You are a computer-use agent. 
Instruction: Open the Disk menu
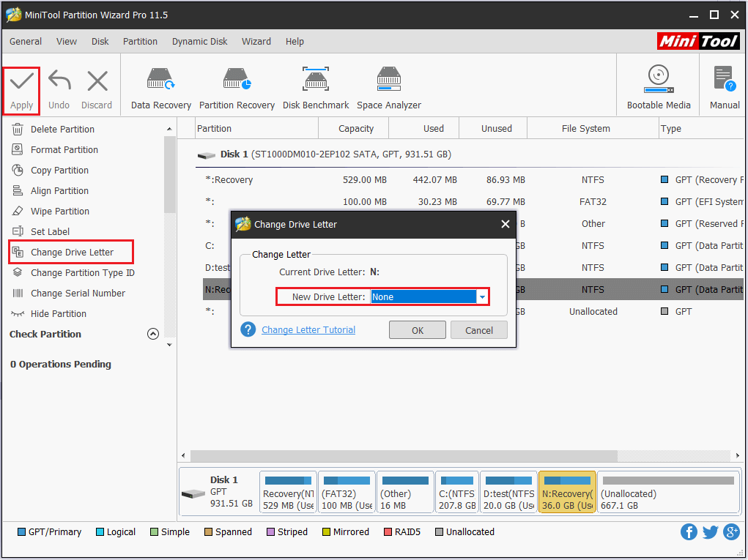coord(100,42)
